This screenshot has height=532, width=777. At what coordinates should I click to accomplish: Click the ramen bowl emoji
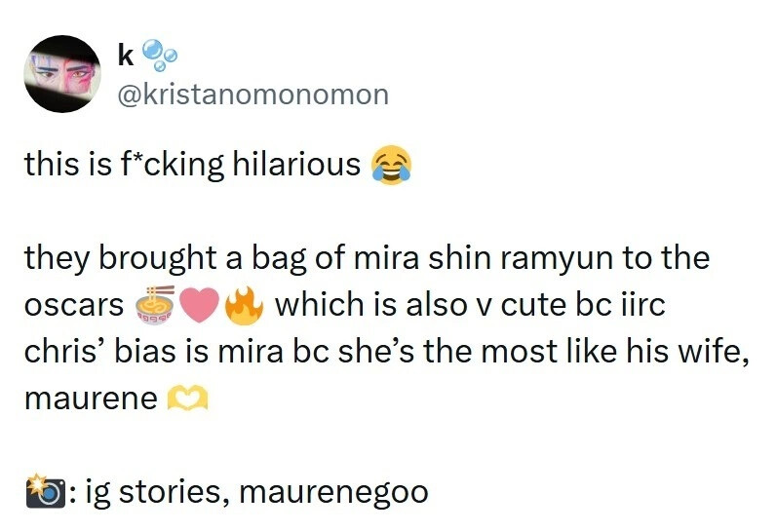155,305
